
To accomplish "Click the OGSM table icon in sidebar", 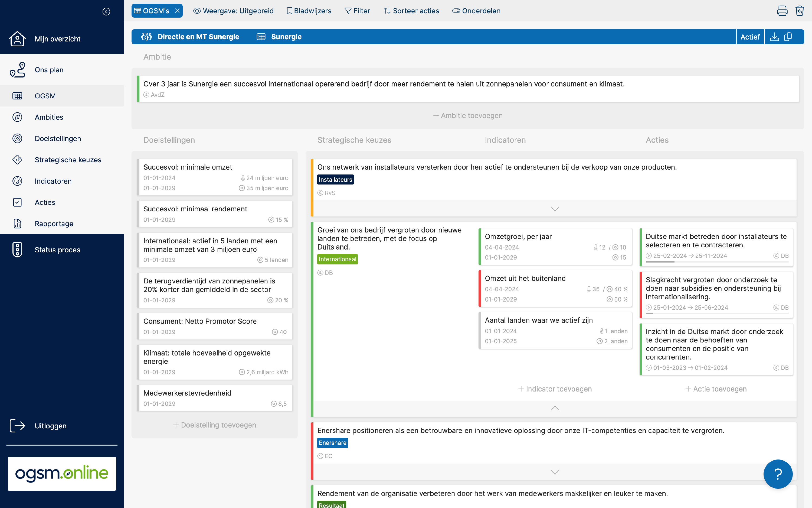I will (x=17, y=96).
